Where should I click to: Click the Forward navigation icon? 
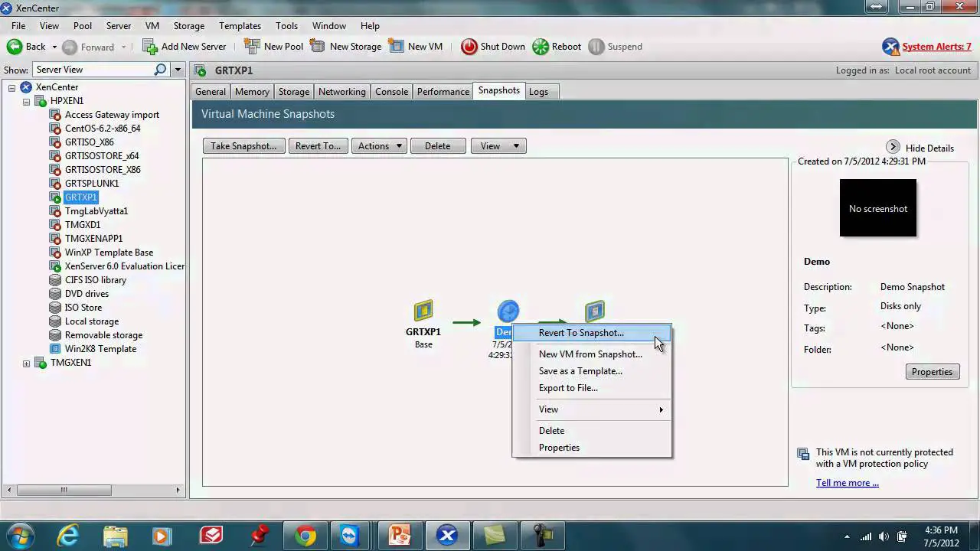70,47
